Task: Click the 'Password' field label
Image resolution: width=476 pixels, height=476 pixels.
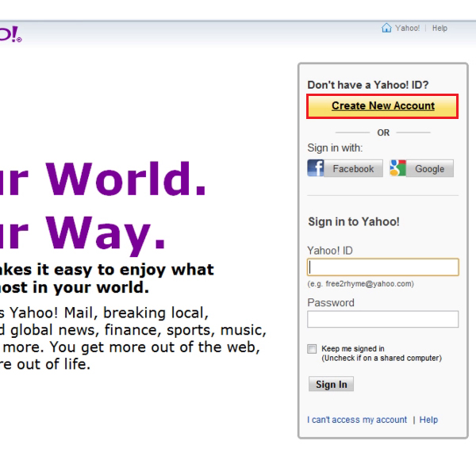Action: 331,303
